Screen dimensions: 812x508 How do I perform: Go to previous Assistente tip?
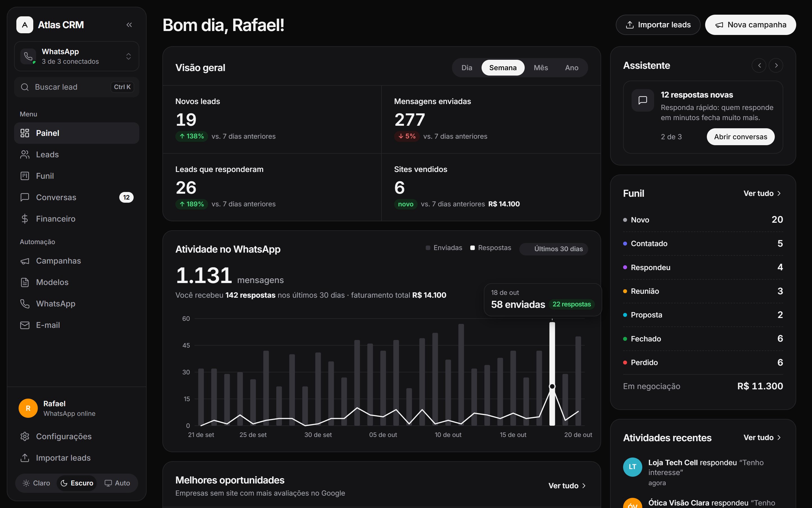coord(759,65)
